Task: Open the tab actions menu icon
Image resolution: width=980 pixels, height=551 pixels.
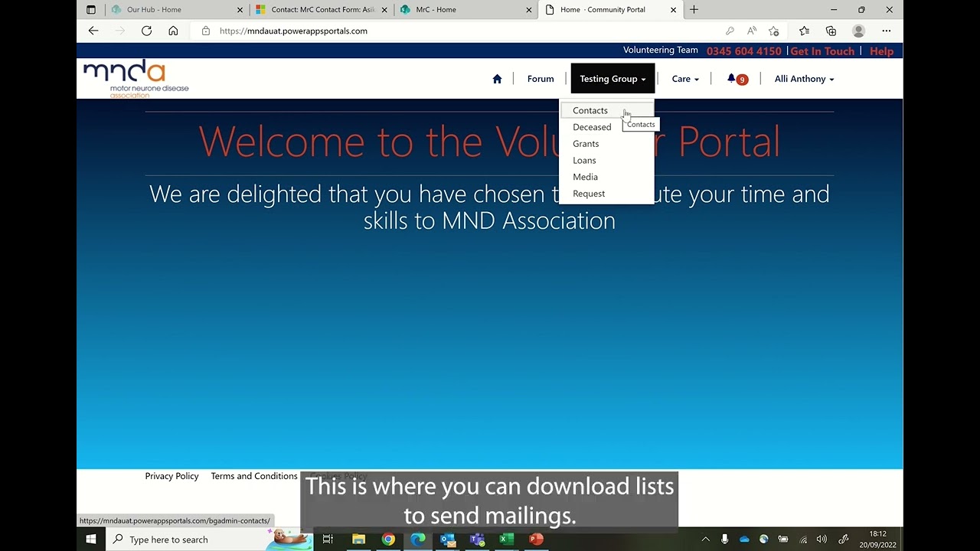Action: click(91, 10)
